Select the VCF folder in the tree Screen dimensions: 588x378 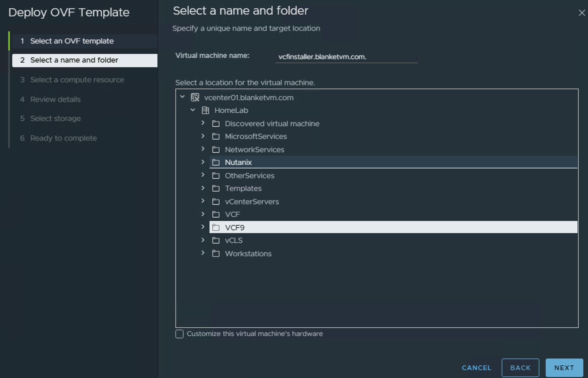[232, 214]
